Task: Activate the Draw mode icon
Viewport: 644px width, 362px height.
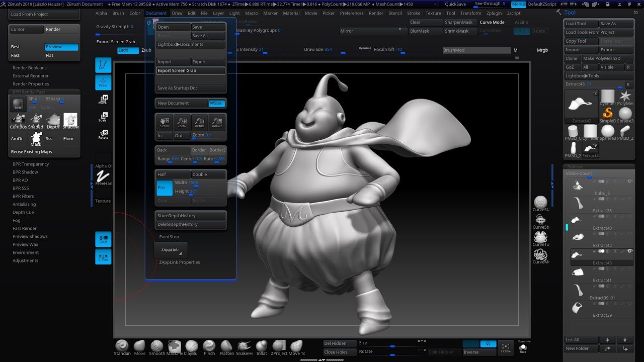Action: click(x=103, y=82)
